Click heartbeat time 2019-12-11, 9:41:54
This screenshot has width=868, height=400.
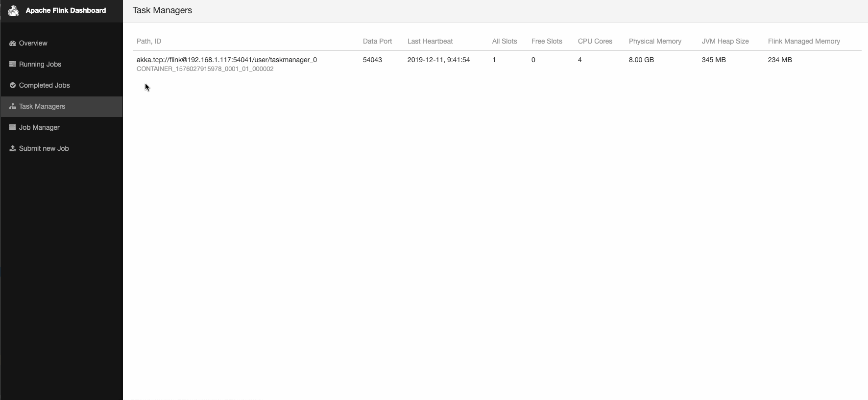click(x=438, y=60)
